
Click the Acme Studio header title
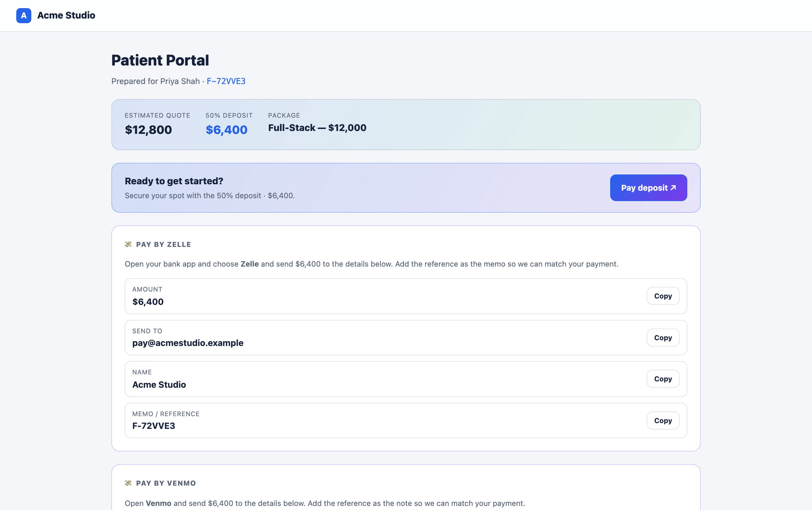tap(66, 15)
